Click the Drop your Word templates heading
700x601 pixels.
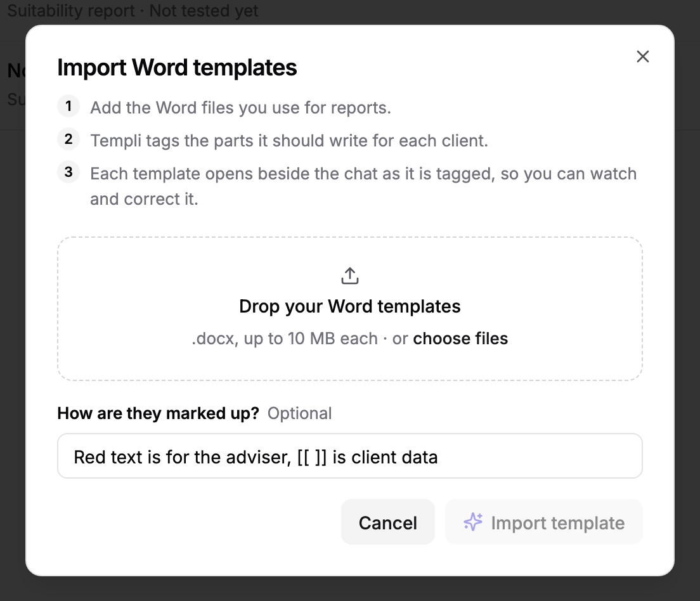pos(350,306)
